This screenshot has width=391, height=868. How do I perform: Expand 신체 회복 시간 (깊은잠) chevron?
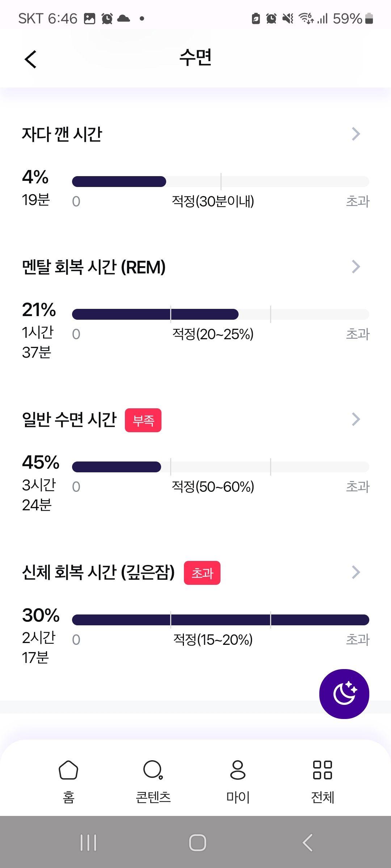(356, 572)
